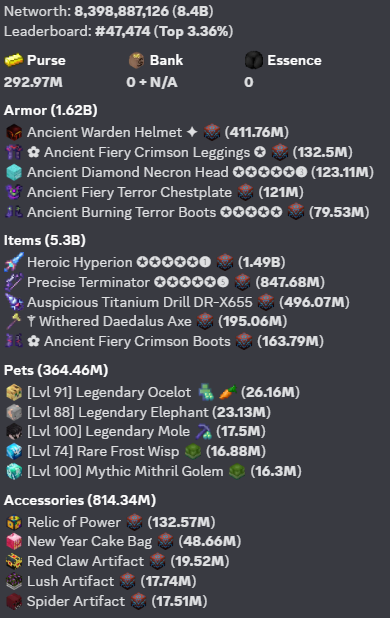Image resolution: width=390 pixels, height=618 pixels.
Task: Click the New Year Cake Bag icon
Action: pyautogui.click(x=14, y=542)
